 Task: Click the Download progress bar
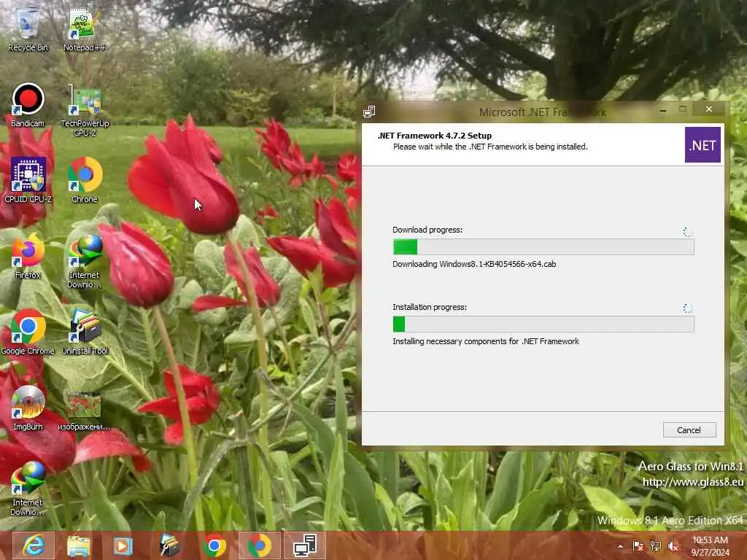(543, 246)
